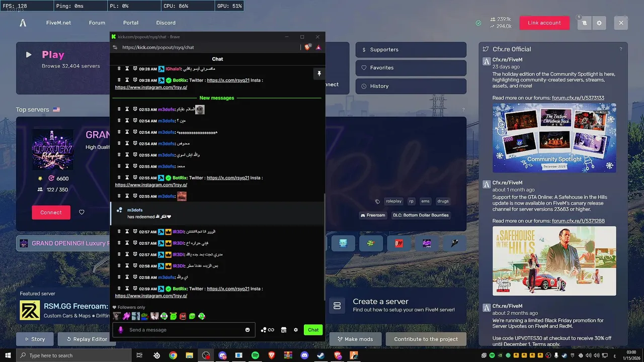Open FiveM settings gear icon

599,23
